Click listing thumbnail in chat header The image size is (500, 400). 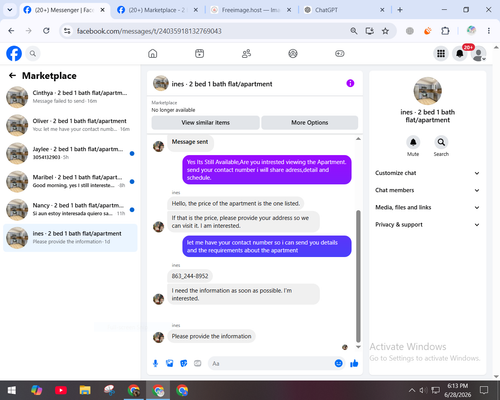pyautogui.click(x=161, y=83)
